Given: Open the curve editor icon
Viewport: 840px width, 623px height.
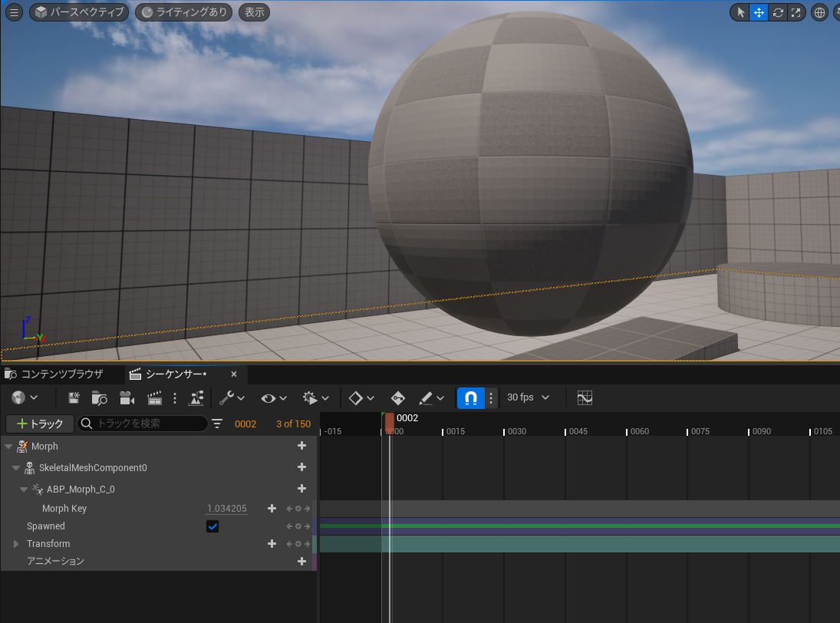Looking at the screenshot, I should [585, 397].
